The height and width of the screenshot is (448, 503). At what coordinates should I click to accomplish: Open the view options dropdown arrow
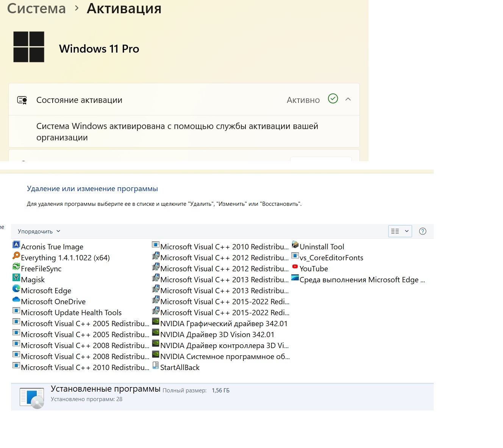click(407, 231)
